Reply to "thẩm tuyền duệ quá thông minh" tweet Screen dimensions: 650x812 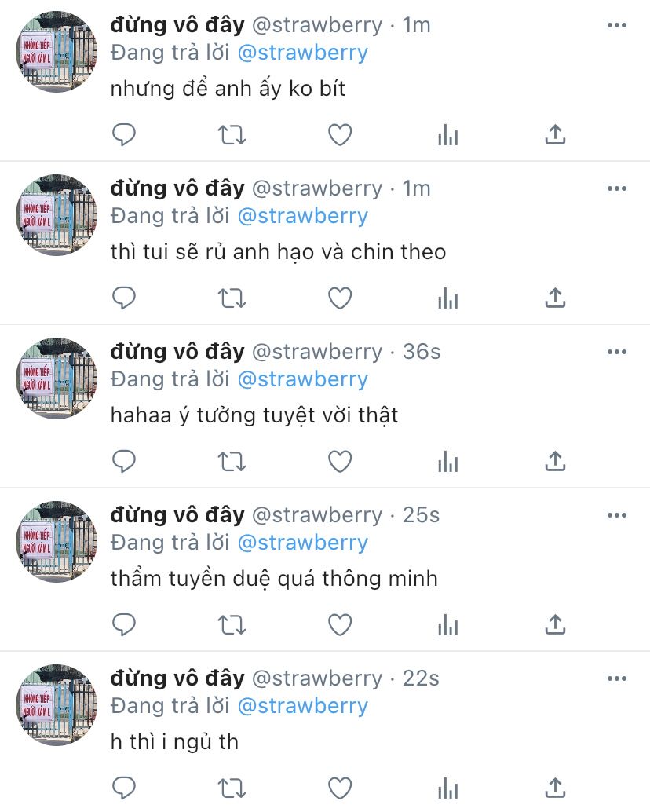tap(124, 625)
